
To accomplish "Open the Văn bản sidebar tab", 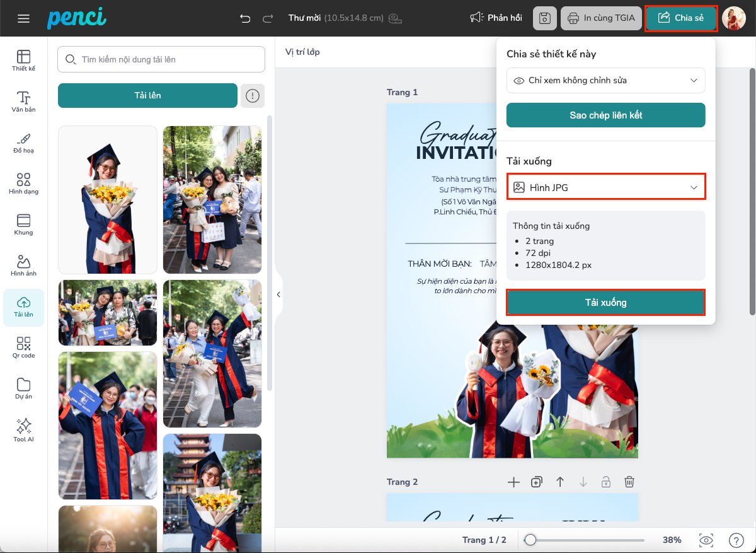I will click(24, 102).
